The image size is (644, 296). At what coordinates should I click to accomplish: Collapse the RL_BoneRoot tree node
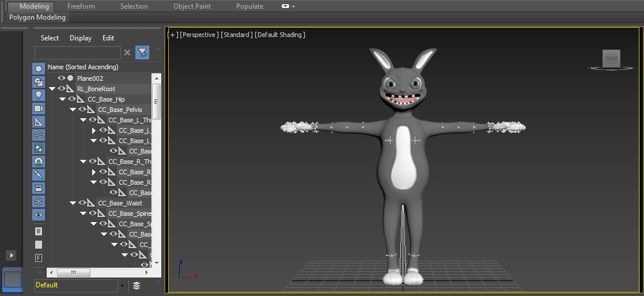(52, 89)
